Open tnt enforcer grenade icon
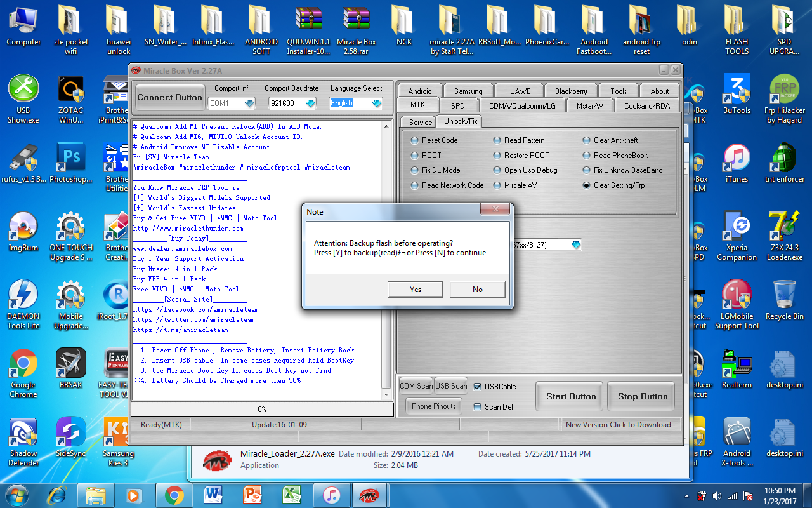Image resolution: width=812 pixels, height=508 pixels. [785, 163]
